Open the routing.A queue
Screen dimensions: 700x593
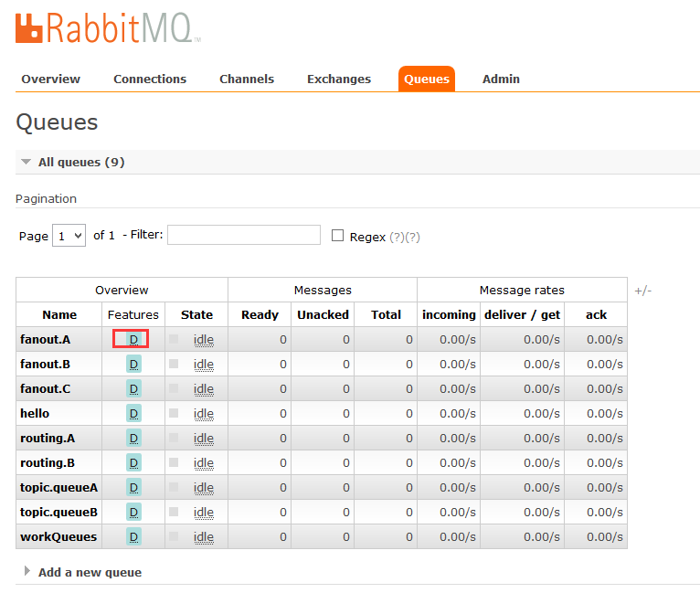click(48, 439)
